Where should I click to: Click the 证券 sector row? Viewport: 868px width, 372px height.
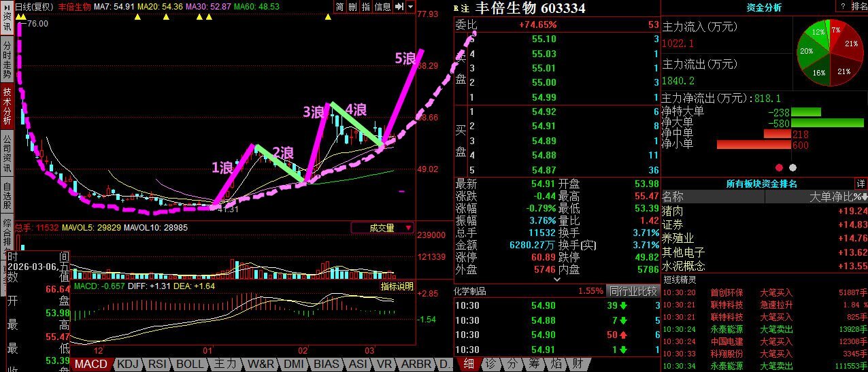point(765,224)
